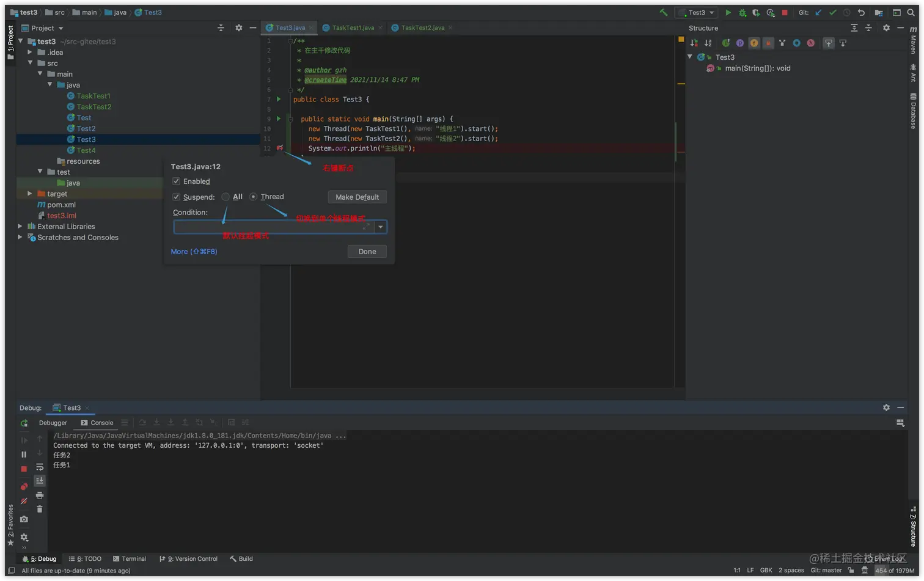The height and width of the screenshot is (581, 924).
Task: Pause program in Debug panel
Action: (x=24, y=455)
